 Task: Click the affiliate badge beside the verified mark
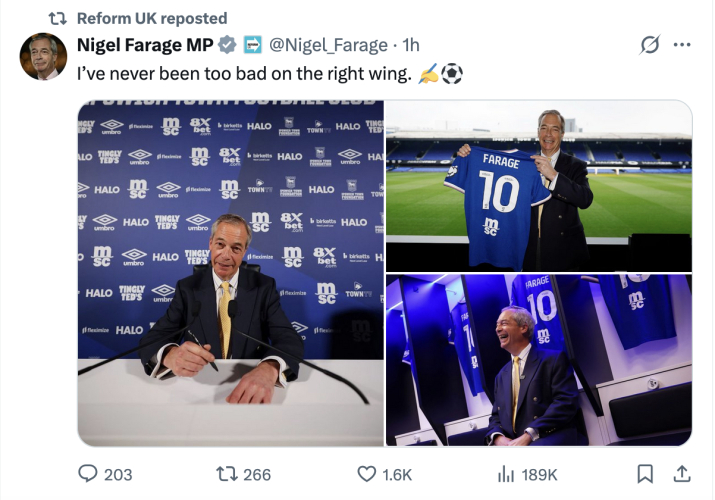pos(253,45)
